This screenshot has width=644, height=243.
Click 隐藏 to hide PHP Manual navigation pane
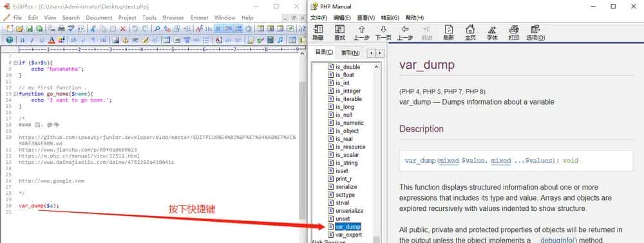pyautogui.click(x=318, y=33)
